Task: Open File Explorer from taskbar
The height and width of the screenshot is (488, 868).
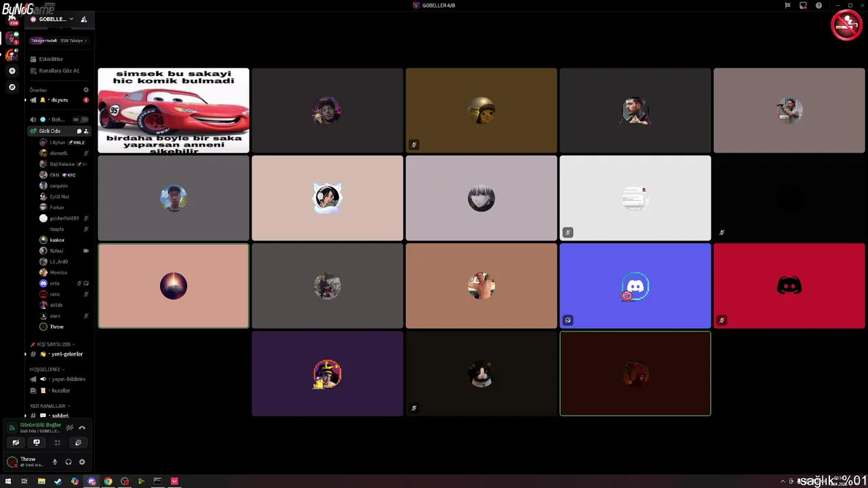Action: point(41,481)
